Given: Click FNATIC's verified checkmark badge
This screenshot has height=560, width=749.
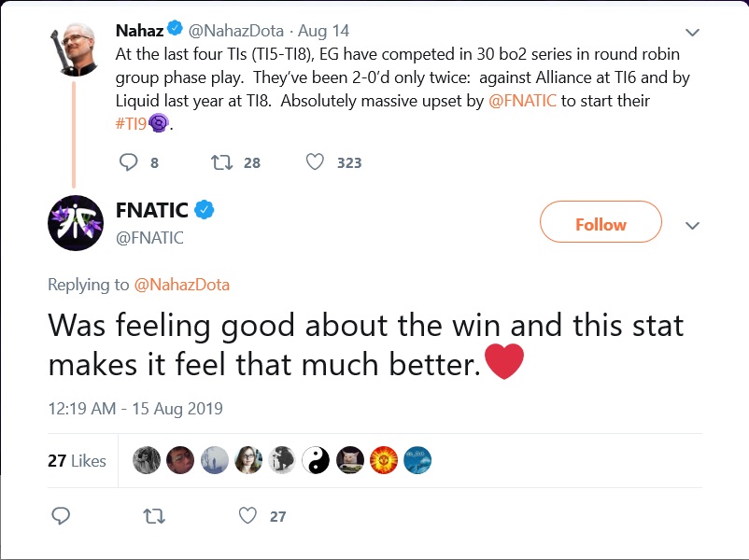Looking at the screenshot, I should (x=205, y=210).
